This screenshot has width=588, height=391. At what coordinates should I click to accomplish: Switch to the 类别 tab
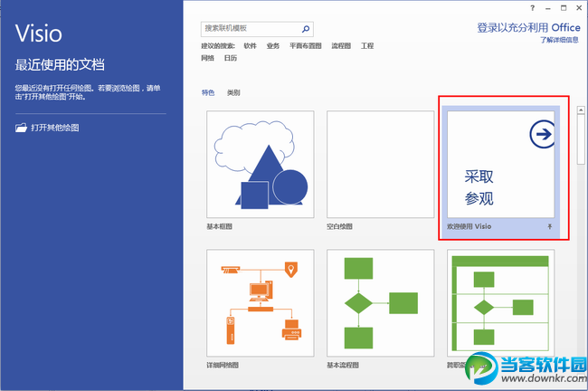[x=233, y=92]
